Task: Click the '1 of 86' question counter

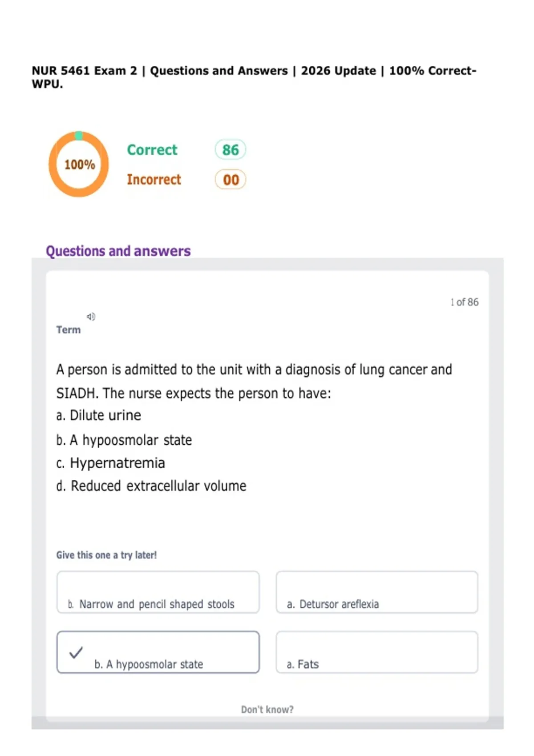Action: pos(465,302)
